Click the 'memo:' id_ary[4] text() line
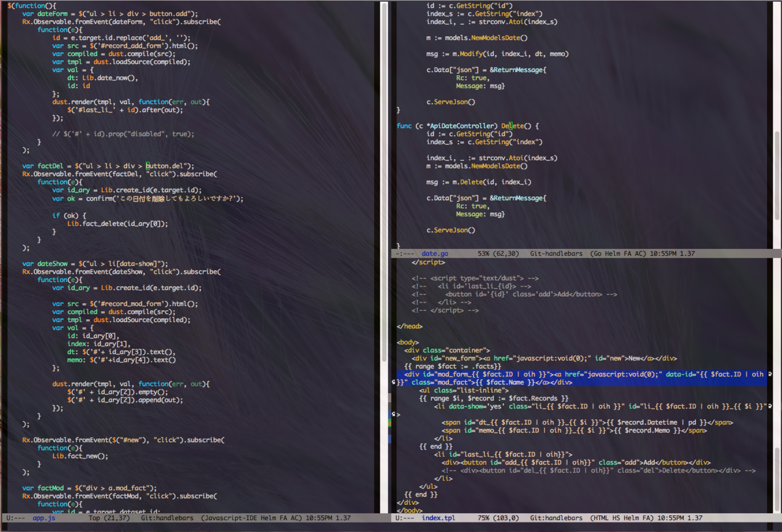 (x=121, y=360)
